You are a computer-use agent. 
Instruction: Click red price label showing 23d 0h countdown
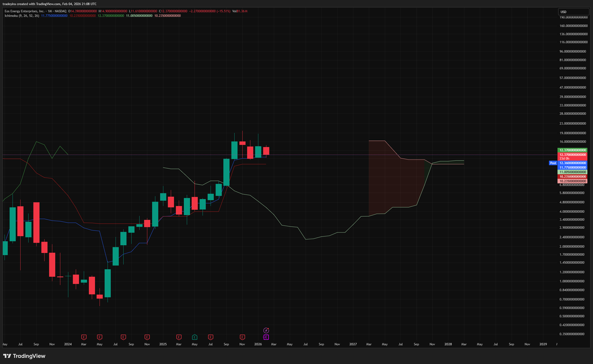[573, 156]
